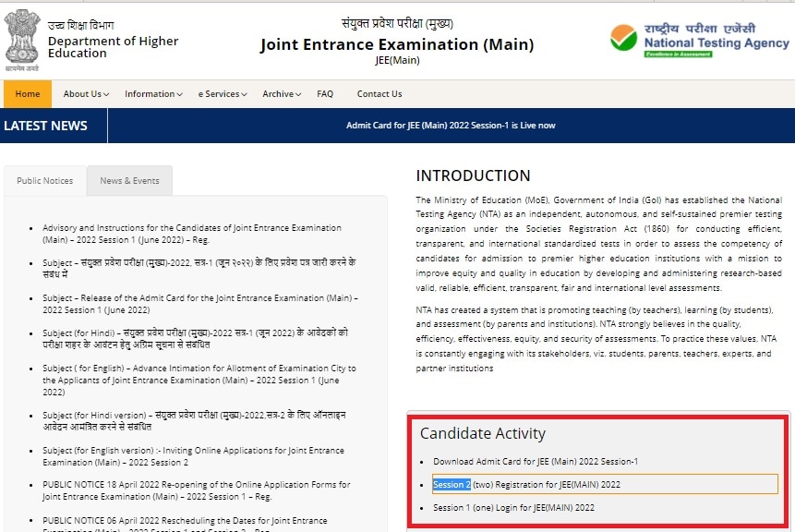The width and height of the screenshot is (795, 532).
Task: Open Session 2 Registration for JEE(MAIN) 2022
Action: 527,485
